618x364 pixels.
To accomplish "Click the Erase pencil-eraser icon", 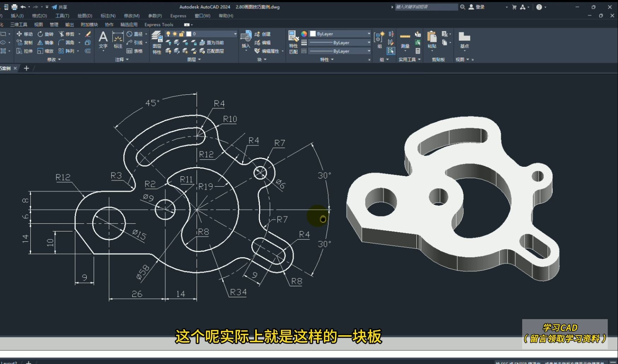I will [88, 34].
